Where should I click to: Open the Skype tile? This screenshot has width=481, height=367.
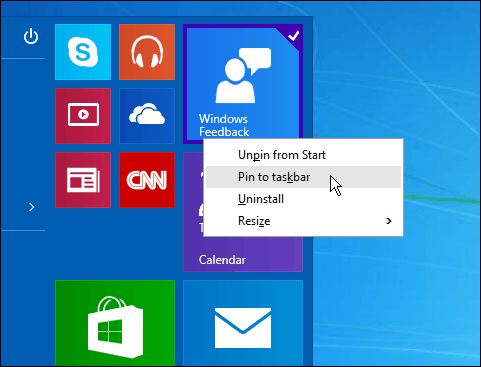[83, 52]
